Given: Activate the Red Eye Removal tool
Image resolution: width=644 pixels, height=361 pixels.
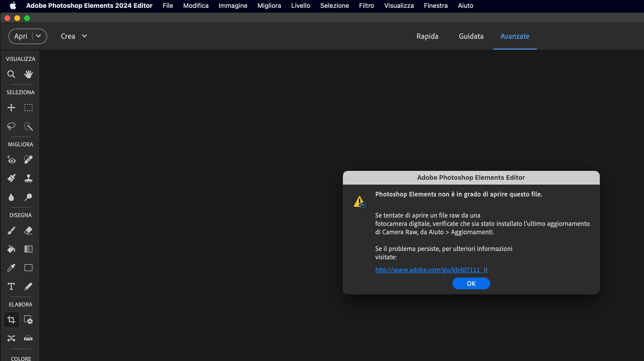Looking at the screenshot, I should point(11,159).
